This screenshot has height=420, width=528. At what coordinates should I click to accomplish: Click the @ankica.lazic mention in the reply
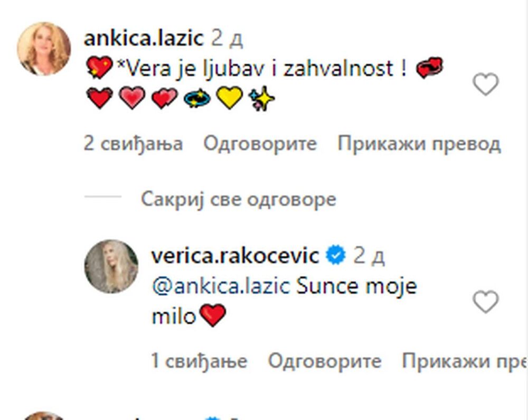pos(221,286)
